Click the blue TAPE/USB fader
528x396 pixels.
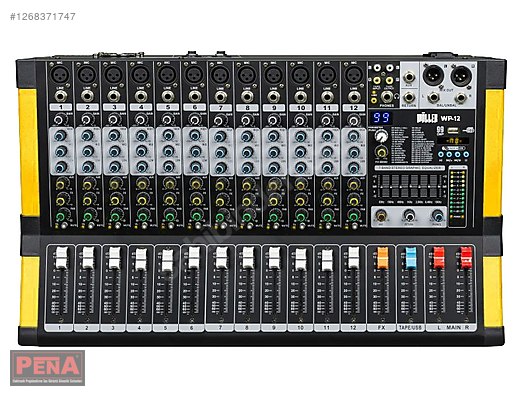[x=411, y=258]
